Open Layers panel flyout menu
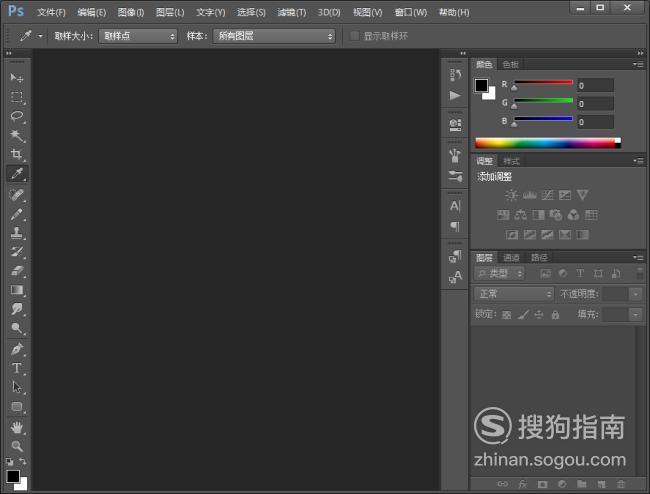The height and width of the screenshot is (494, 650). point(638,258)
